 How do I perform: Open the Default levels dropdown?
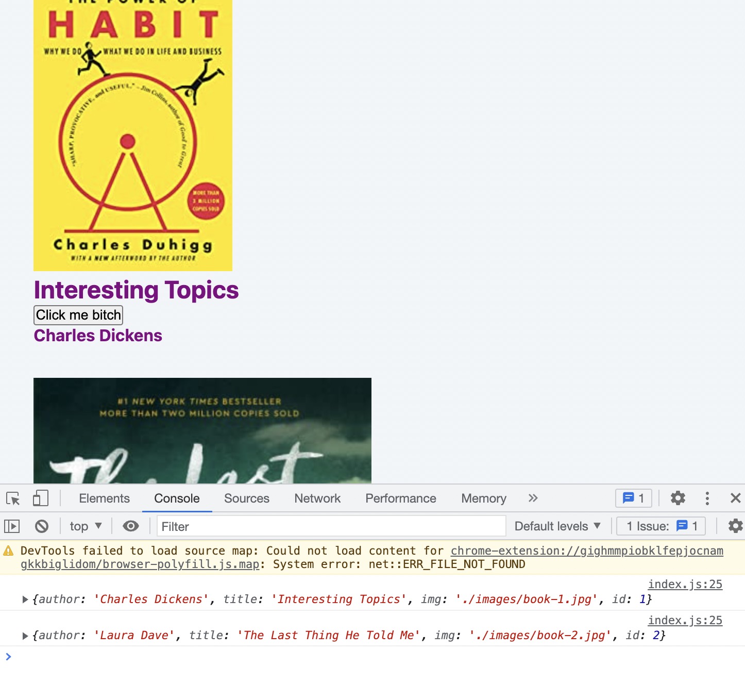pos(557,526)
